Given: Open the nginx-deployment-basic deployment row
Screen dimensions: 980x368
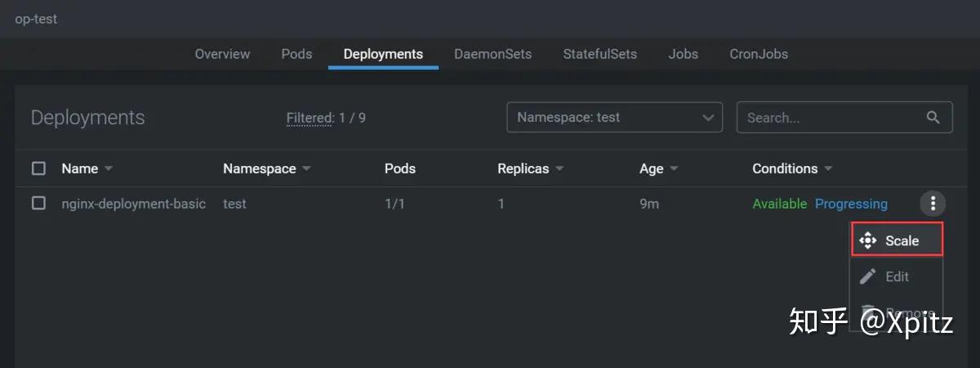Looking at the screenshot, I should coord(490,204).
